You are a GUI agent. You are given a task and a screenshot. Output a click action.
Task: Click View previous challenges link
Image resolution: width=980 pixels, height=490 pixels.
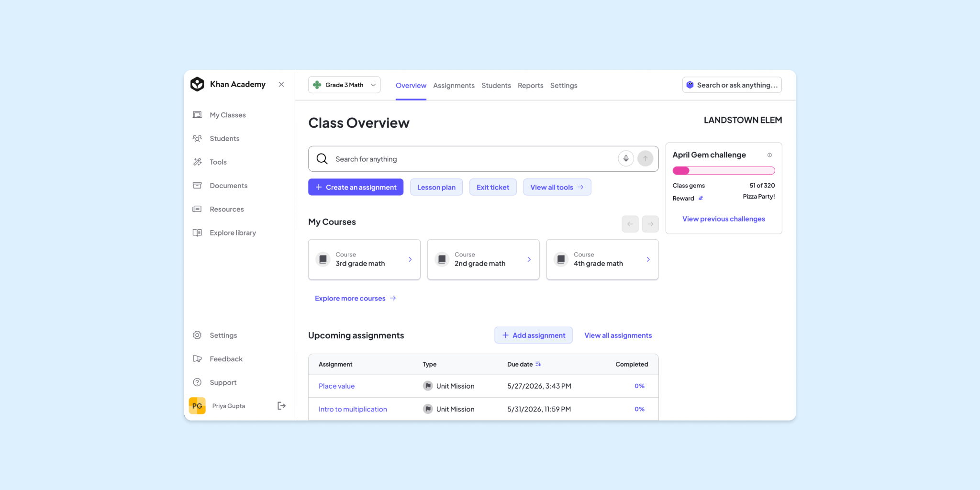724,219
